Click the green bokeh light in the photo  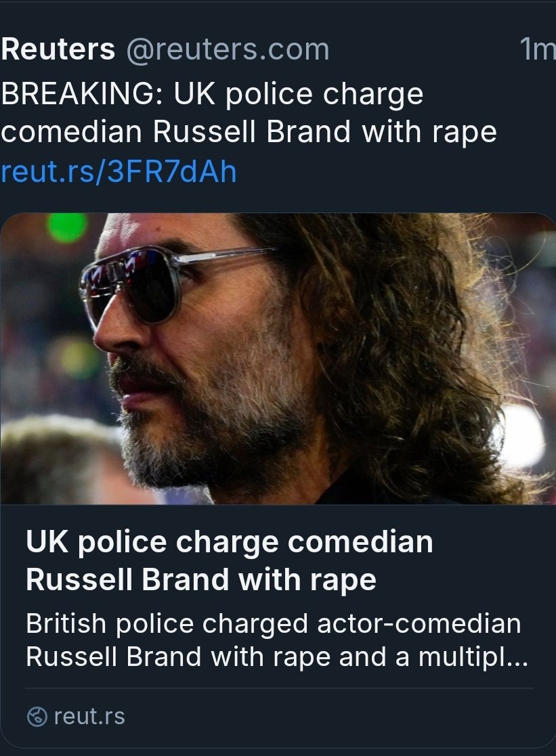(x=67, y=227)
